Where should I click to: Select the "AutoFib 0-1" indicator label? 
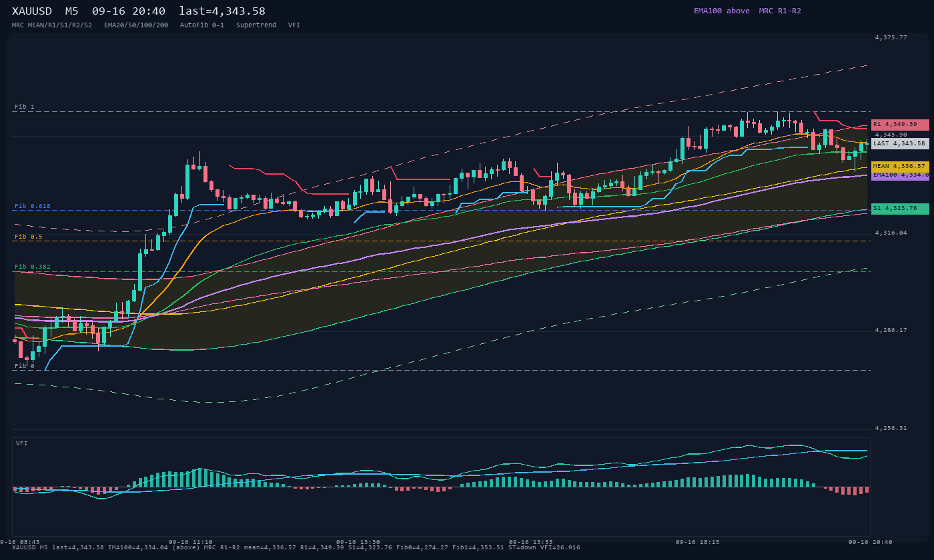point(202,25)
